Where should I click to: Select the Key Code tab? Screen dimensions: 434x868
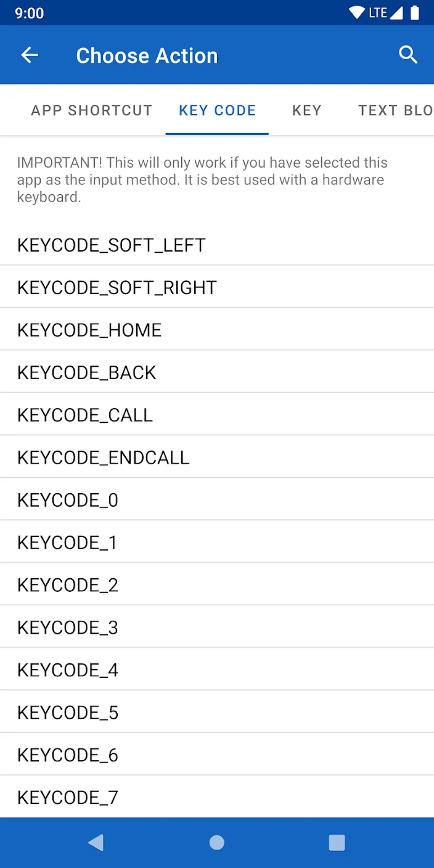coord(217,110)
